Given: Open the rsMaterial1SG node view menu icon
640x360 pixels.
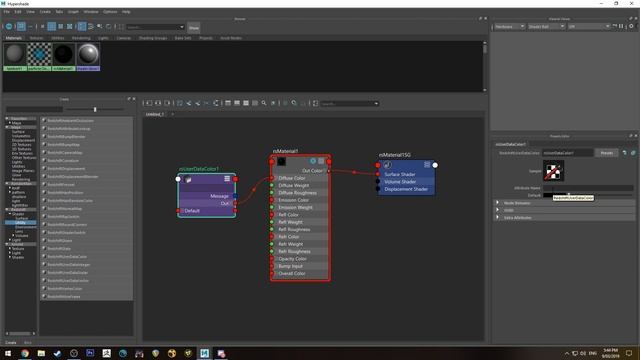Looking at the screenshot, I should (427, 164).
